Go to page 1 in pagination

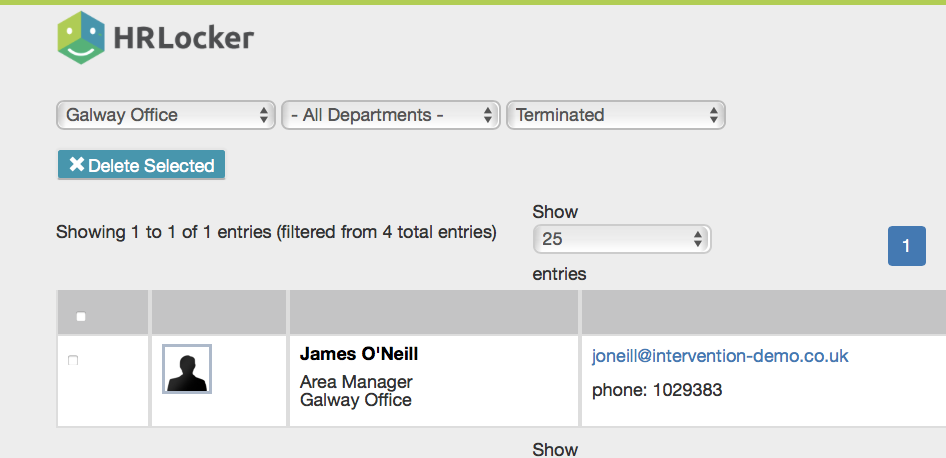pyautogui.click(x=906, y=247)
